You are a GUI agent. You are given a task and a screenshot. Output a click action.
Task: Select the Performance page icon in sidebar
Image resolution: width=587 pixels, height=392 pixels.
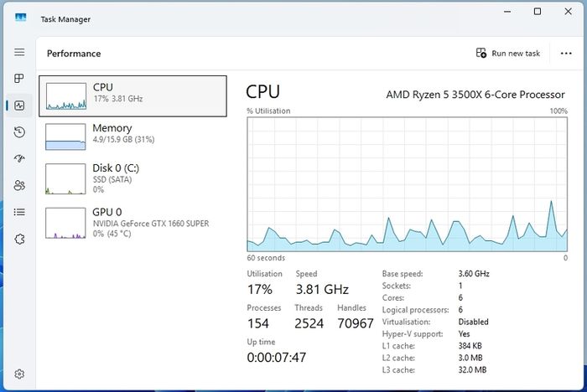[x=19, y=106]
